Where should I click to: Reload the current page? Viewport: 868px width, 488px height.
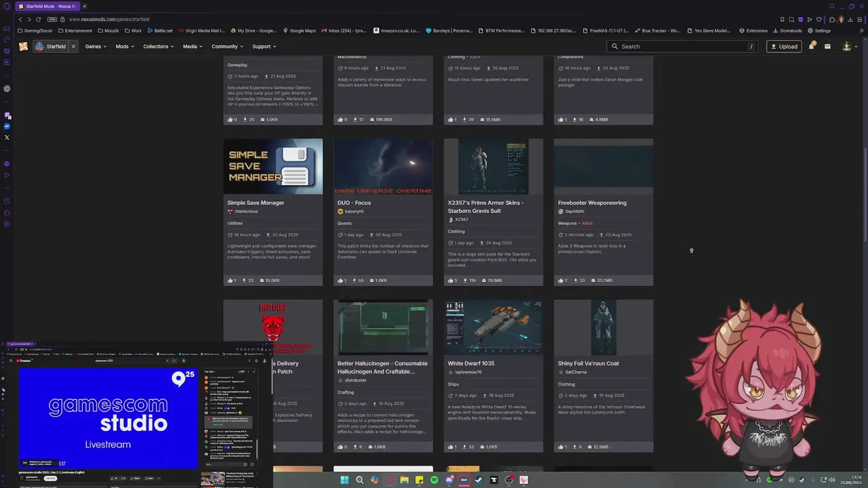pos(39,19)
